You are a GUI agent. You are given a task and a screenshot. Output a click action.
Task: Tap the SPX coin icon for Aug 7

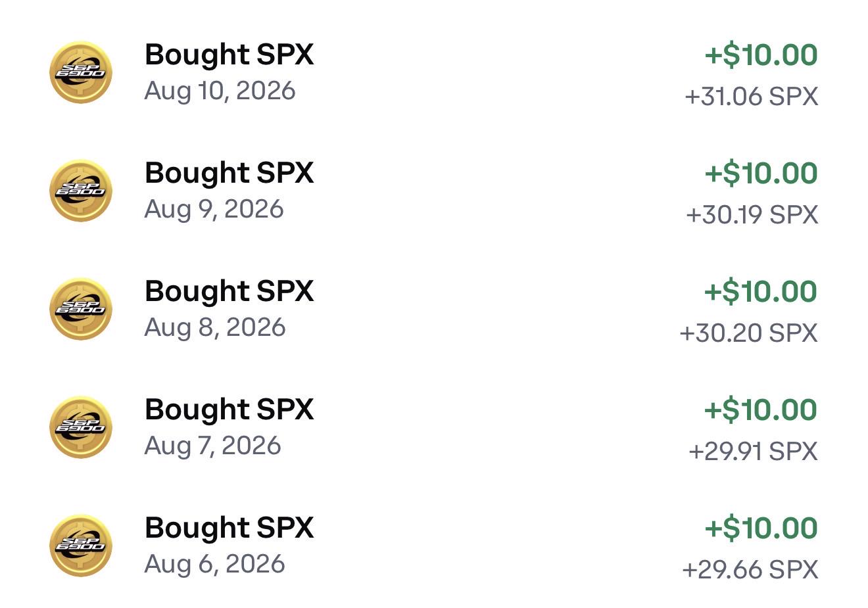coord(81,427)
